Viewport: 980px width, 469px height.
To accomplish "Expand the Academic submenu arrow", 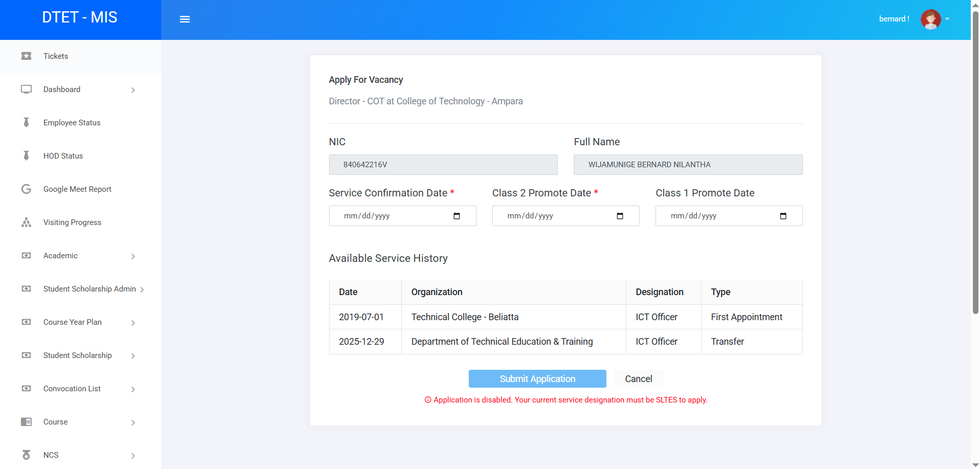I will pos(133,256).
